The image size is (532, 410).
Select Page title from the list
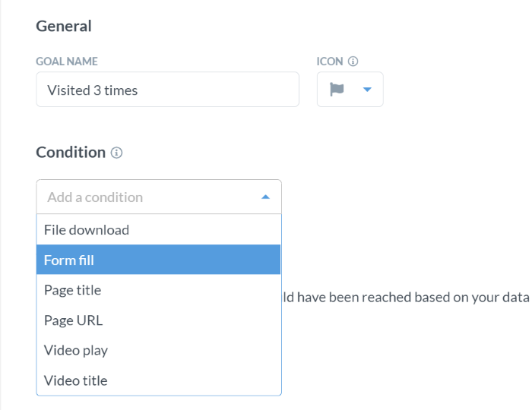coord(72,290)
